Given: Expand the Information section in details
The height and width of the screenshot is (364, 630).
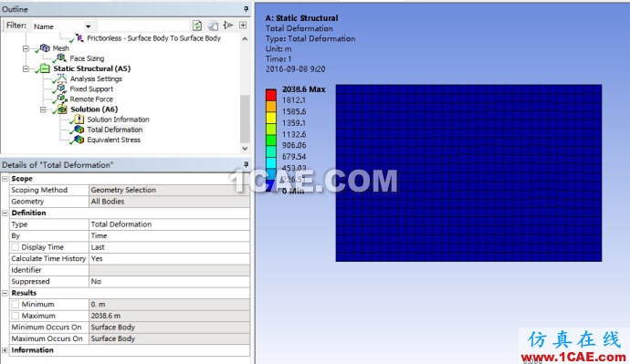Looking at the screenshot, I should pos(5,350).
